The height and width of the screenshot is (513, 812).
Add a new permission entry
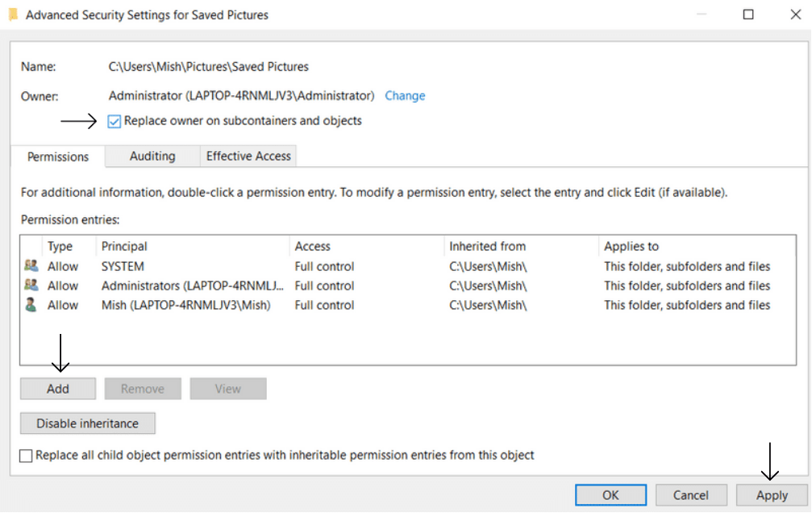click(58, 389)
